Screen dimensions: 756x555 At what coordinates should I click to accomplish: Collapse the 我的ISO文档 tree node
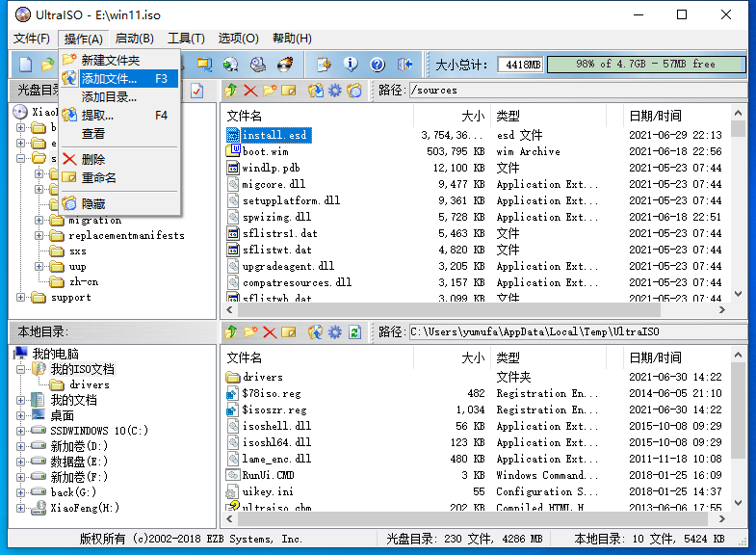click(x=20, y=370)
